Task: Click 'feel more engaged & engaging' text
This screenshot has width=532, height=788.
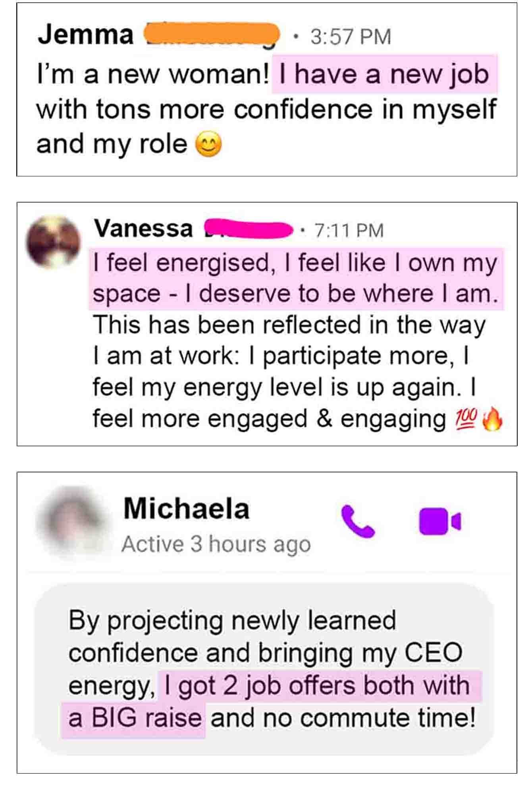Action: pyautogui.click(x=269, y=419)
